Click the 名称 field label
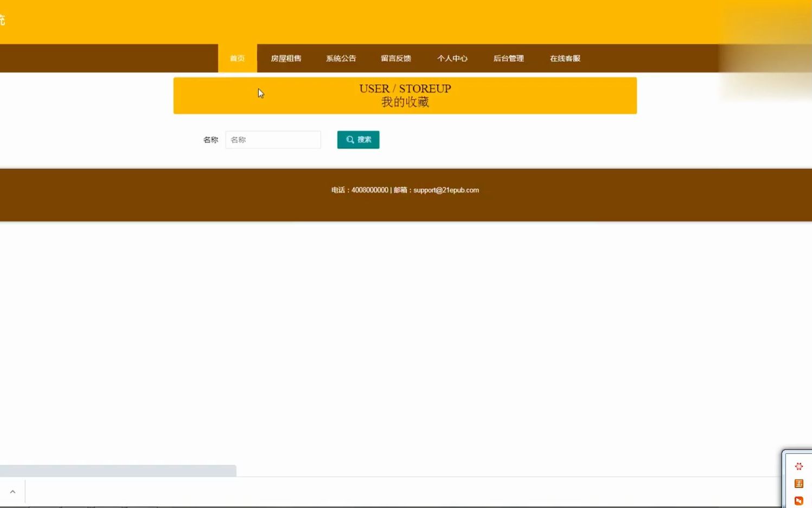Viewport: 812px width, 508px height. click(210, 140)
